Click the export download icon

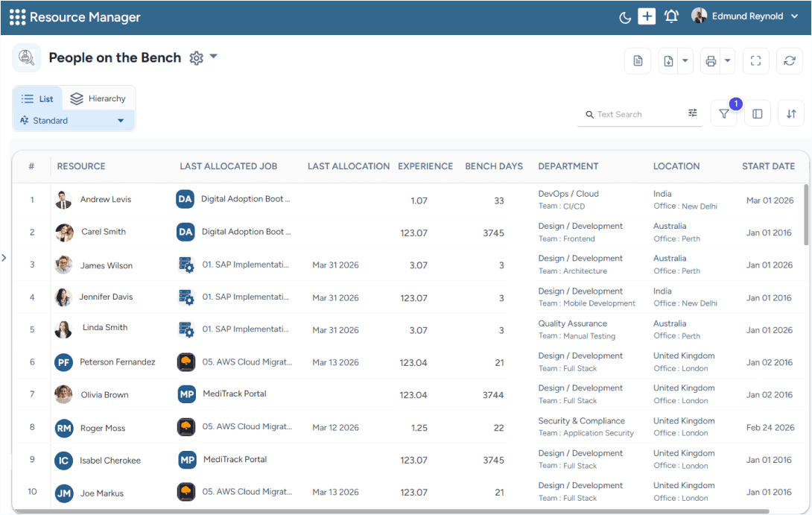pyautogui.click(x=668, y=61)
